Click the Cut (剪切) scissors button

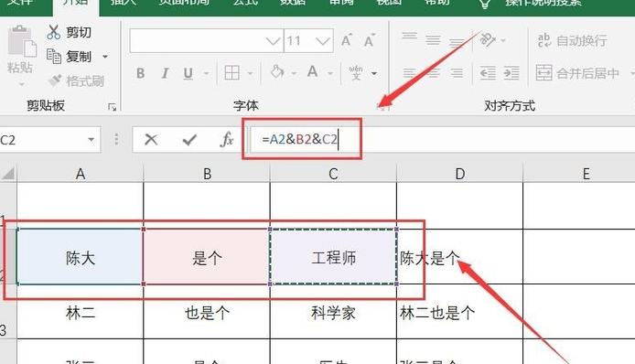pos(69,32)
